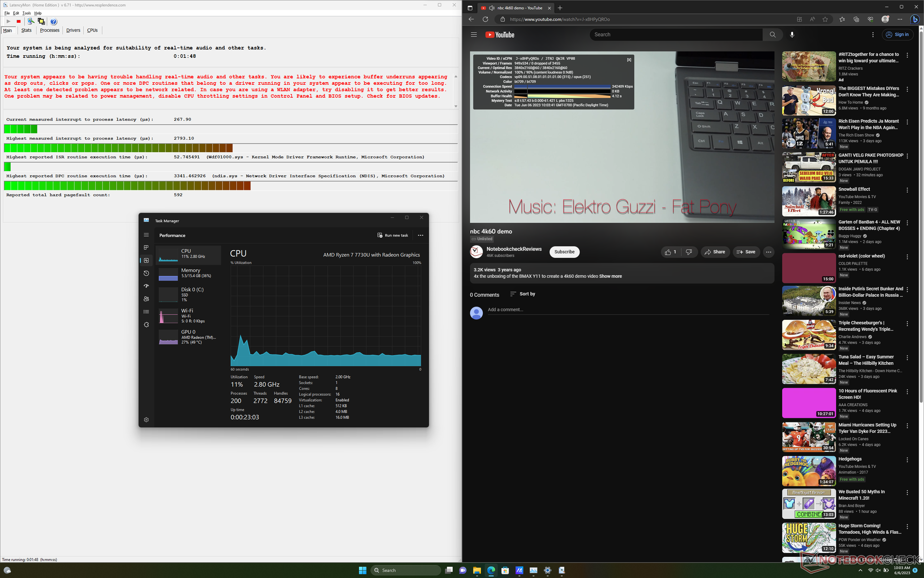Click YouTube Sign in button
This screenshot has height=578, width=924.
coord(898,35)
